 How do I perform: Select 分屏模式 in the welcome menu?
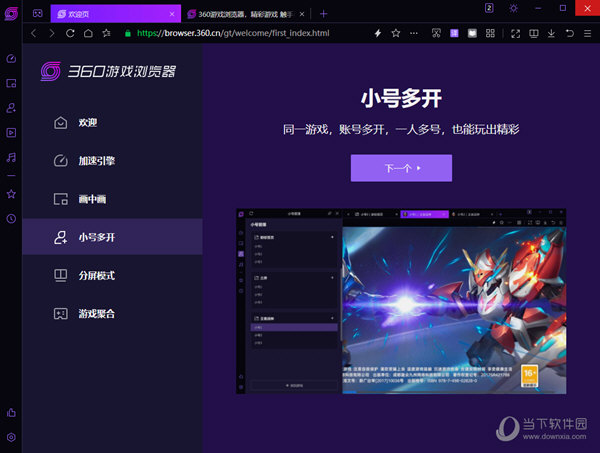click(x=112, y=275)
